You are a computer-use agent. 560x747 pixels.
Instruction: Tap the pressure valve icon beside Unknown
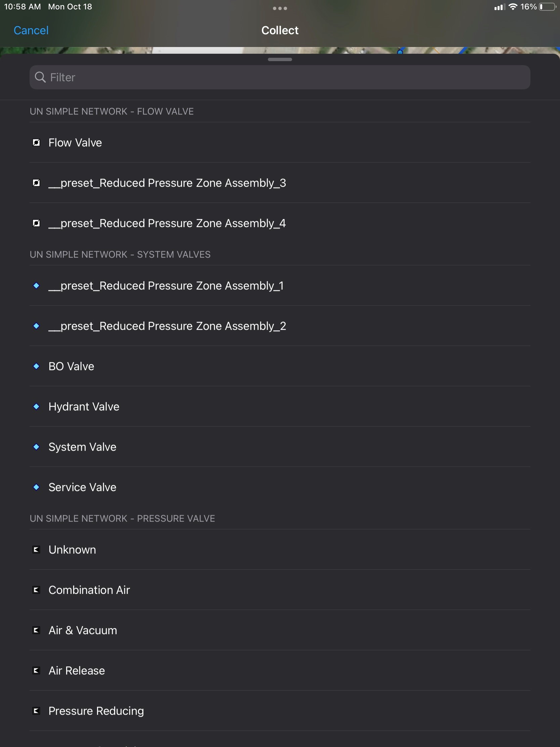click(36, 550)
